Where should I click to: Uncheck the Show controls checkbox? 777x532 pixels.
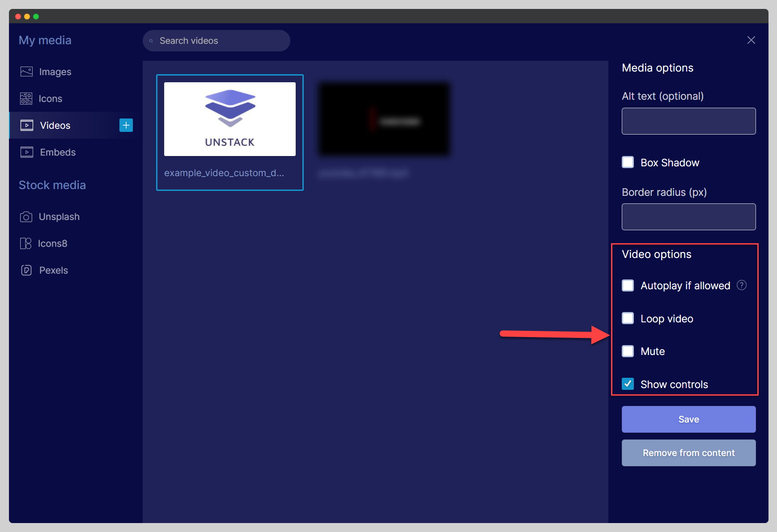(628, 384)
